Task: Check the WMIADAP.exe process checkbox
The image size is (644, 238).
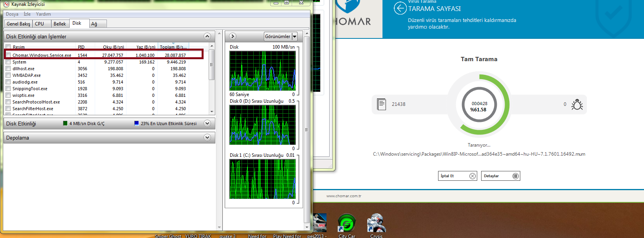Action: click(x=8, y=75)
